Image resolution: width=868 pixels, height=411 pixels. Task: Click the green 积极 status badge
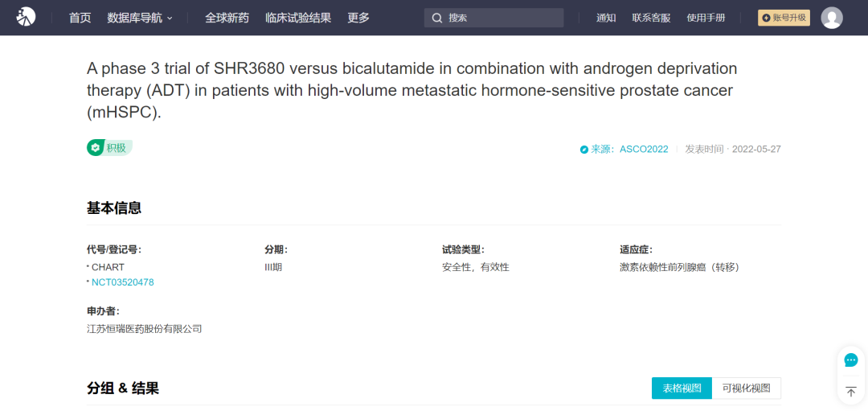coord(109,148)
